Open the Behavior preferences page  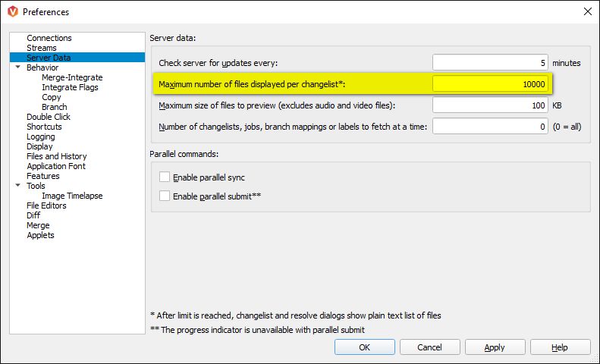click(x=42, y=67)
